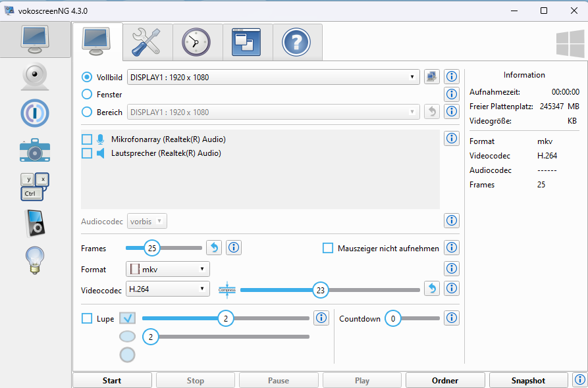The height and width of the screenshot is (388, 588).
Task: Click the info icon next to Countdown
Action: [x=452, y=318]
